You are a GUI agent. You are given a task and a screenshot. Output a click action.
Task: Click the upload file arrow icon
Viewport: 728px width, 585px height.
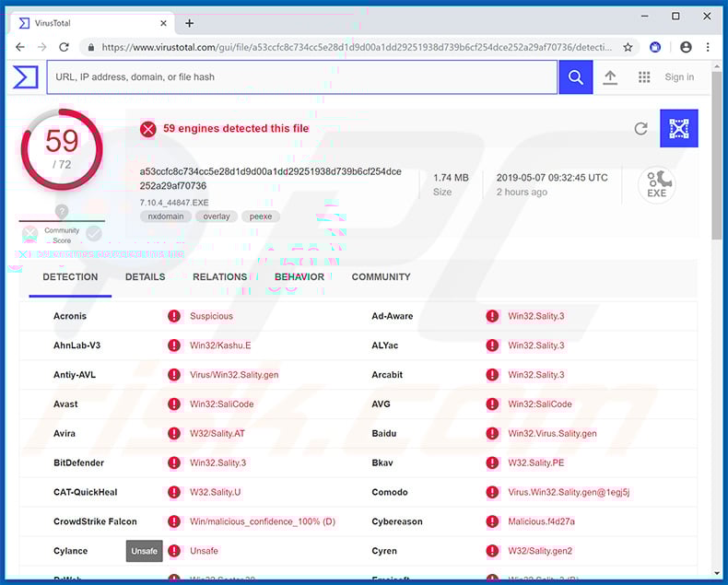point(610,77)
